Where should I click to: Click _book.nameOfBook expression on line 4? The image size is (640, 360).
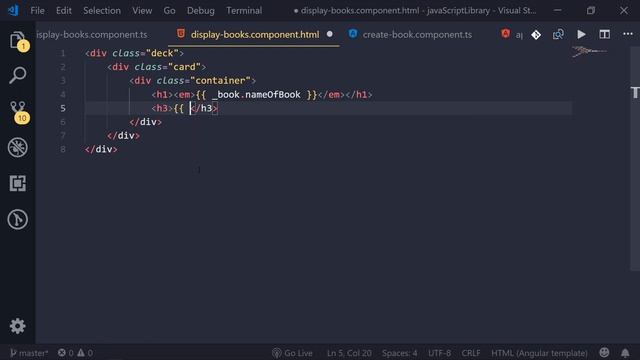point(256,95)
